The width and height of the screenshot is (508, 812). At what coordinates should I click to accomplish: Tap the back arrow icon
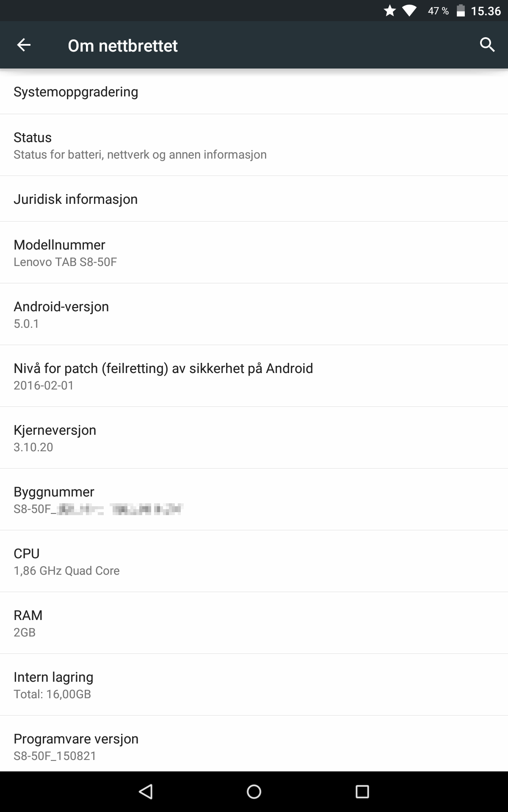pos(24,45)
